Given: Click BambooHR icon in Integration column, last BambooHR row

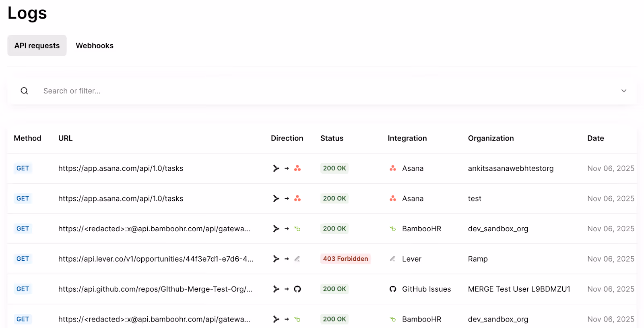Looking at the screenshot, I should [393, 320].
